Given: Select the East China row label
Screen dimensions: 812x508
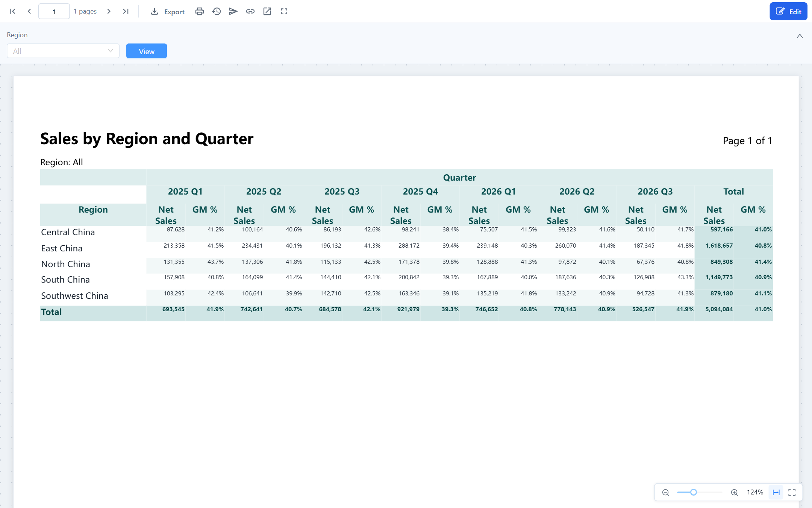Looking at the screenshot, I should point(62,248).
